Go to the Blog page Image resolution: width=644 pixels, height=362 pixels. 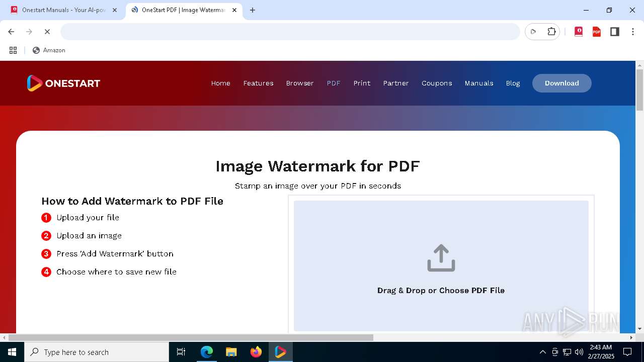tap(513, 83)
